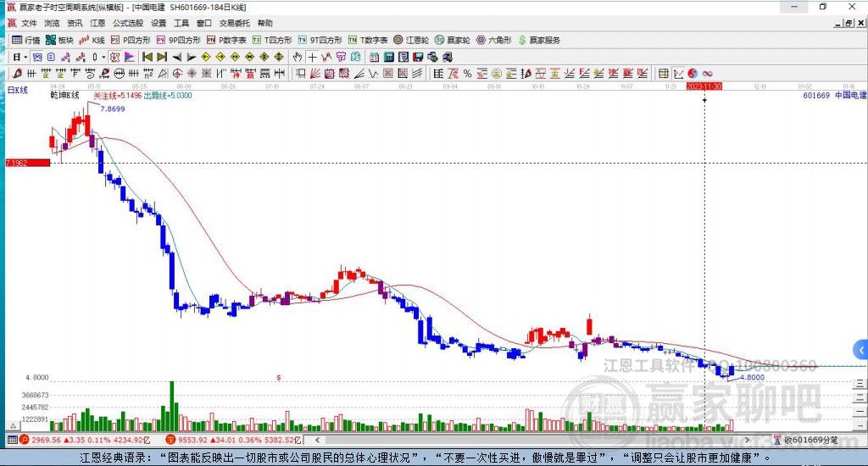Toggle the crosshair cursor tool
The height and width of the screenshot is (466, 868).
tap(312, 57)
